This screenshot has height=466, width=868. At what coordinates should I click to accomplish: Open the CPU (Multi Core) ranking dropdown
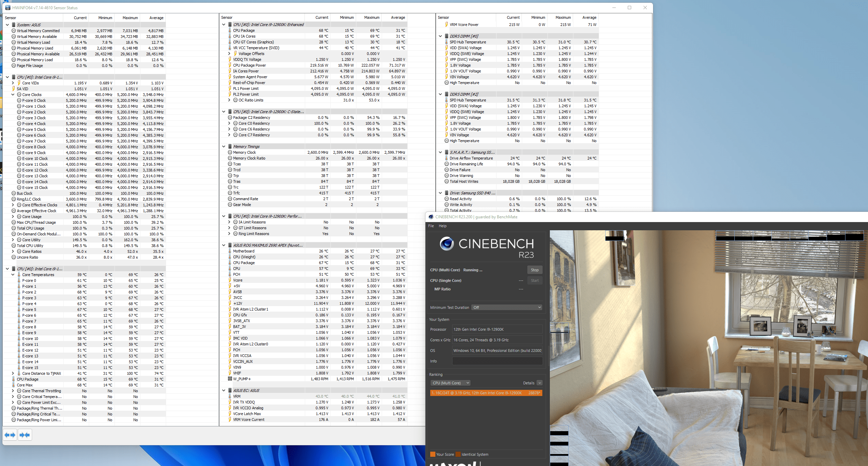(x=450, y=383)
